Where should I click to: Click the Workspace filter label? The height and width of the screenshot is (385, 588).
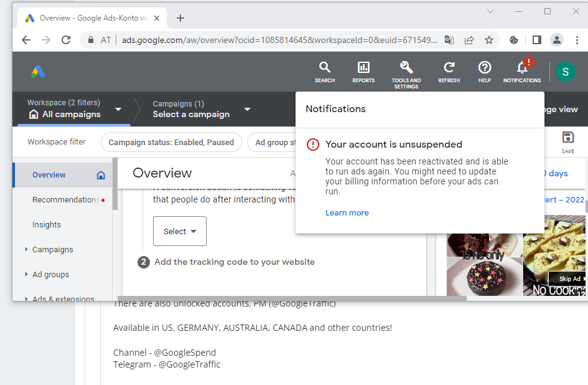[x=56, y=142]
